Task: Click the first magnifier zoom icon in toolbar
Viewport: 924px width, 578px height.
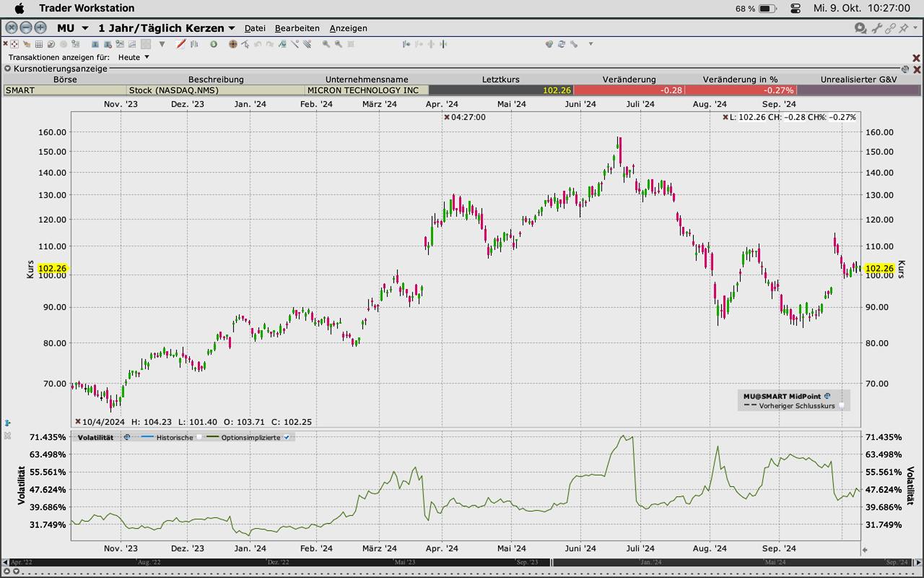Action: [x=326, y=44]
